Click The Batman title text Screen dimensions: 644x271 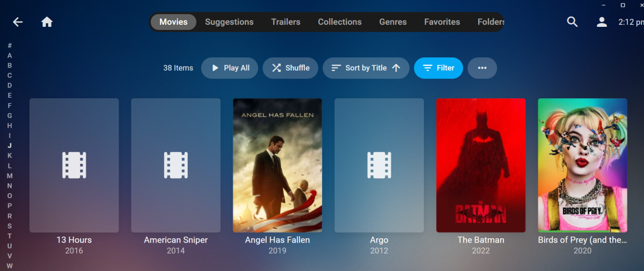coord(481,240)
